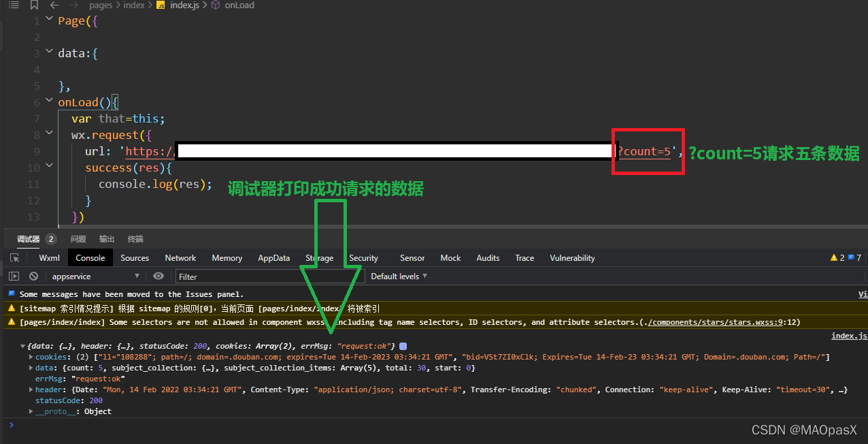Clear the console with the ban icon

(33, 276)
